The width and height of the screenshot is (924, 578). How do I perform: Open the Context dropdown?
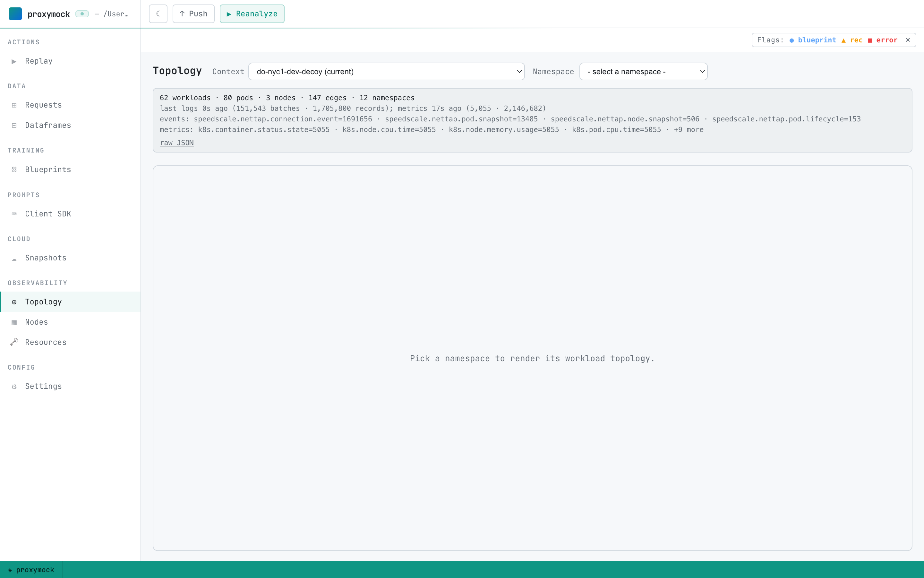coord(386,72)
